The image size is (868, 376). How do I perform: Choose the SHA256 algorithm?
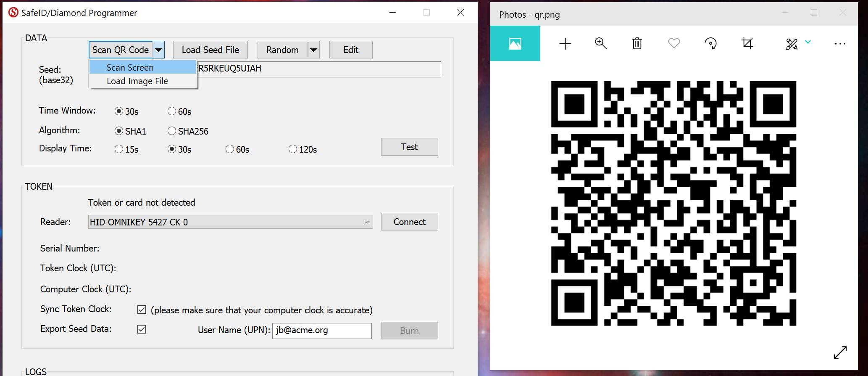click(172, 131)
